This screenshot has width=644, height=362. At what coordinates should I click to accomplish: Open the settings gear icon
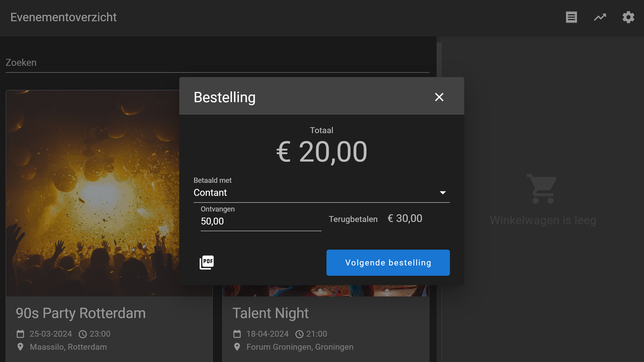(x=628, y=17)
